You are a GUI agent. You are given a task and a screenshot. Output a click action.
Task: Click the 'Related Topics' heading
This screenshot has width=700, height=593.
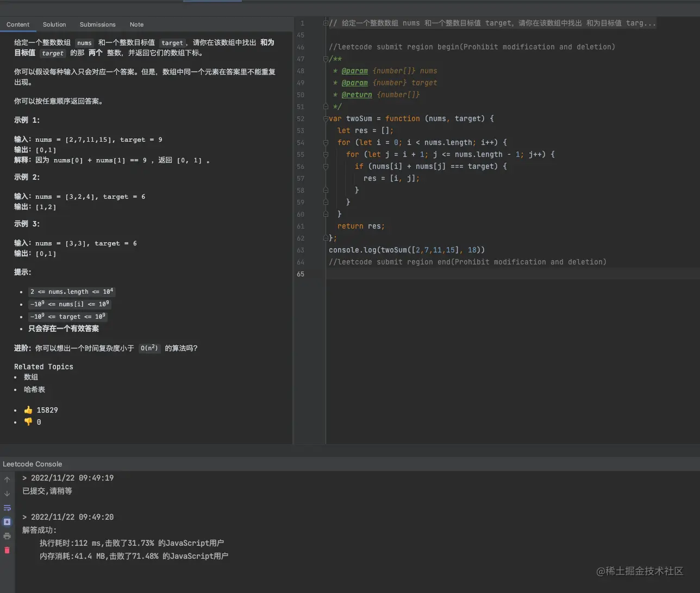[x=43, y=367]
